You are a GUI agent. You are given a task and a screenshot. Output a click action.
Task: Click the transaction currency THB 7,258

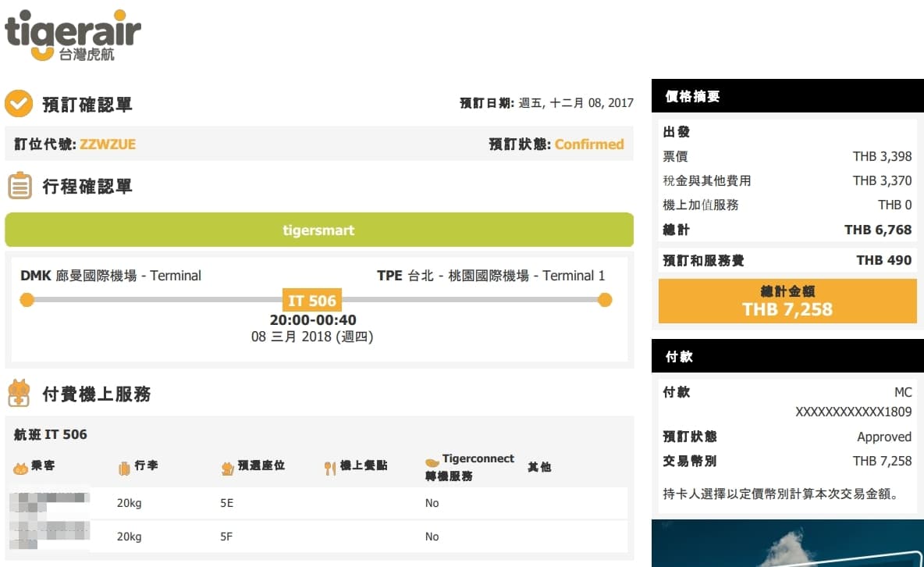click(x=882, y=461)
